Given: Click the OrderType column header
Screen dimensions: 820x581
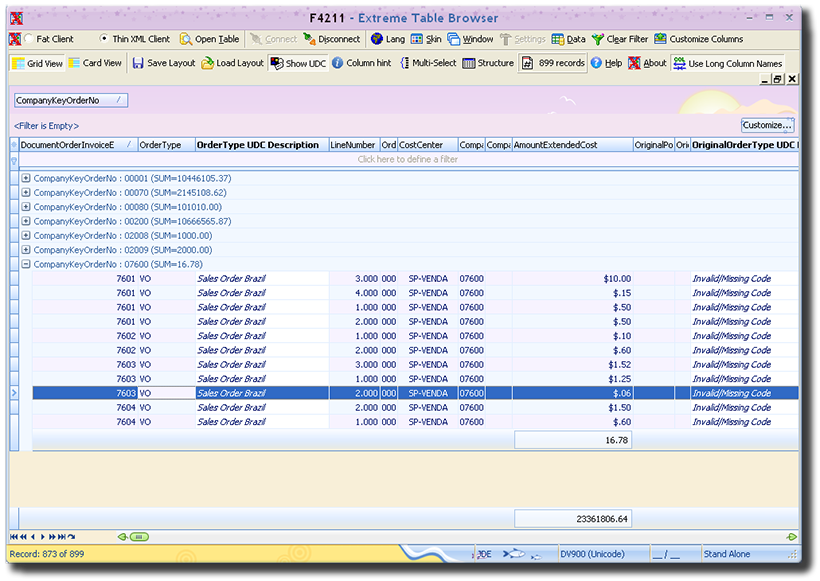Looking at the screenshot, I should point(166,145).
